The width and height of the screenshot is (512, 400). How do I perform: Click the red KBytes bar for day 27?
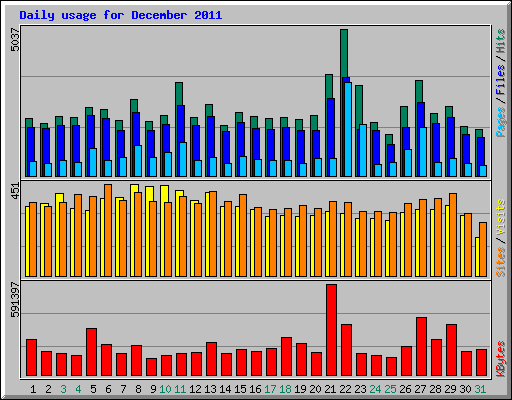421,347
